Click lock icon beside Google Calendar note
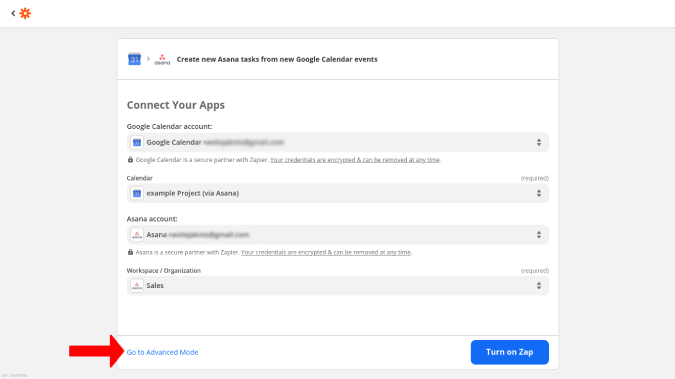This screenshot has height=379, width=675. 130,159
